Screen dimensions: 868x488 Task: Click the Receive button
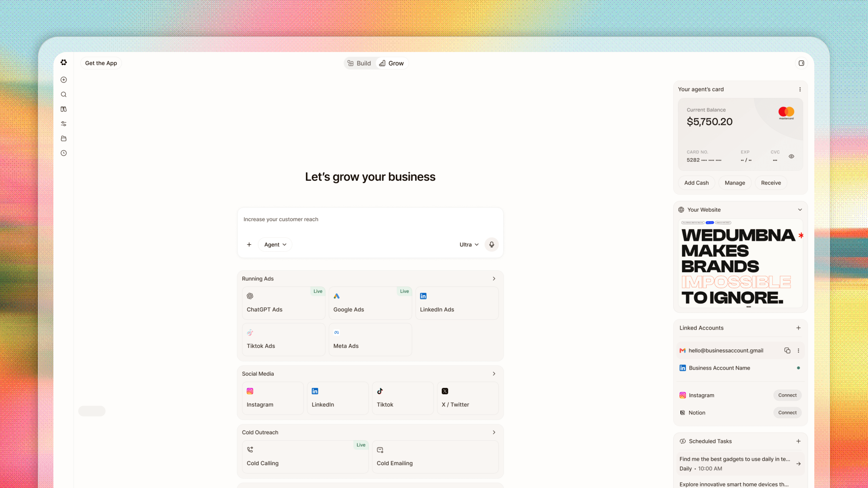(771, 183)
